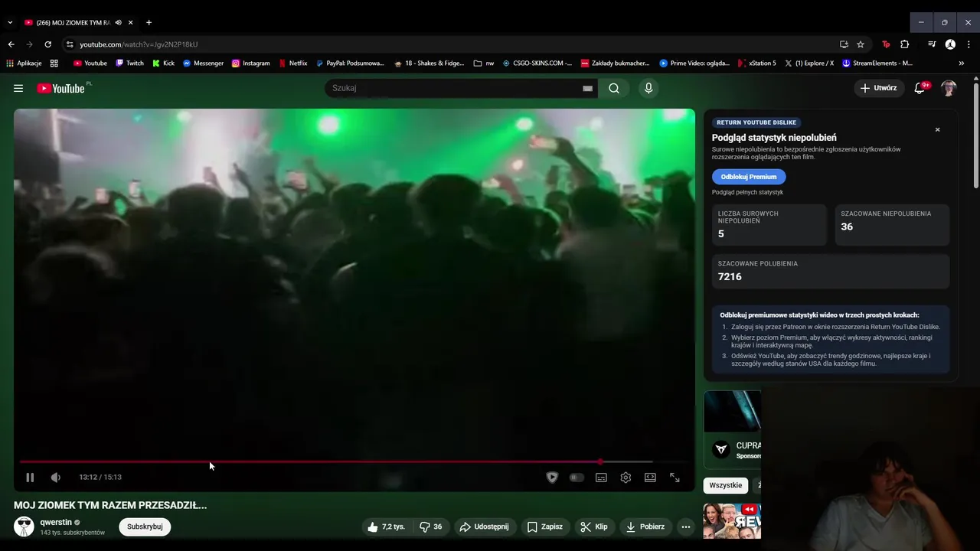Click the Liczba surowych niepolubień card

[769, 224]
